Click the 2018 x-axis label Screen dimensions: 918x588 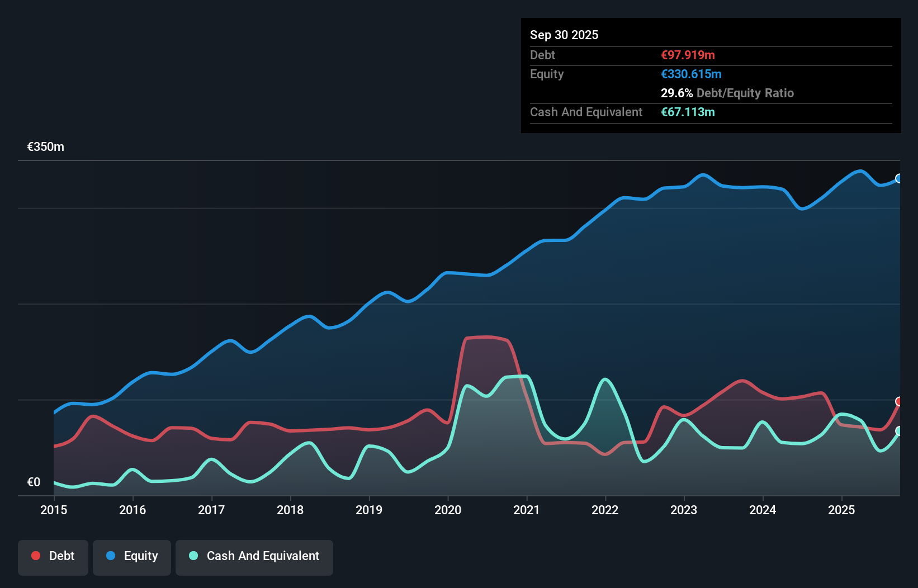coord(290,510)
